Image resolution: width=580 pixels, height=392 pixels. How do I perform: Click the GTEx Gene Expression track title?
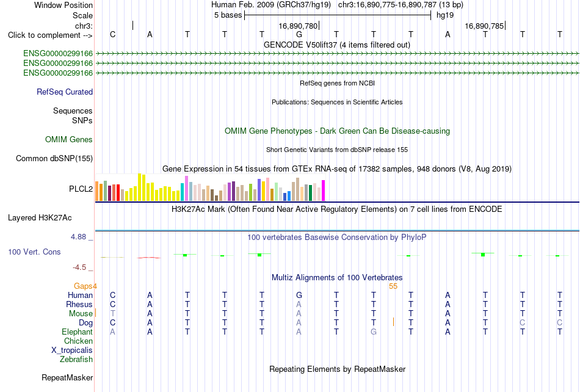coord(337,169)
